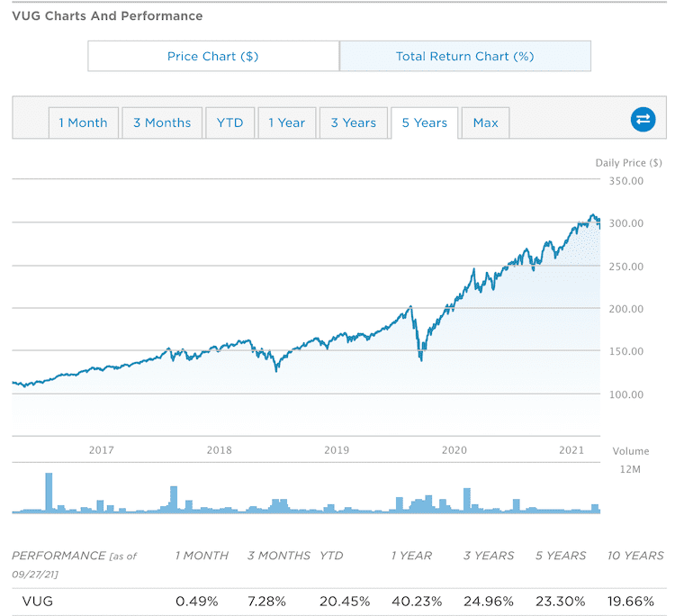The image size is (675, 616).
Task: Click the 19.66% ten year return value
Action: click(x=631, y=602)
